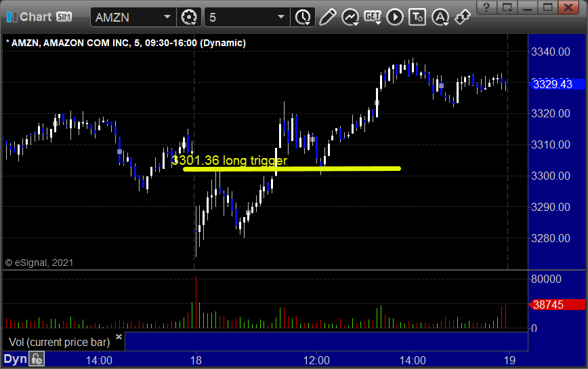The image size is (588, 369).
Task: Maximize the chart window
Action: coord(548,7)
